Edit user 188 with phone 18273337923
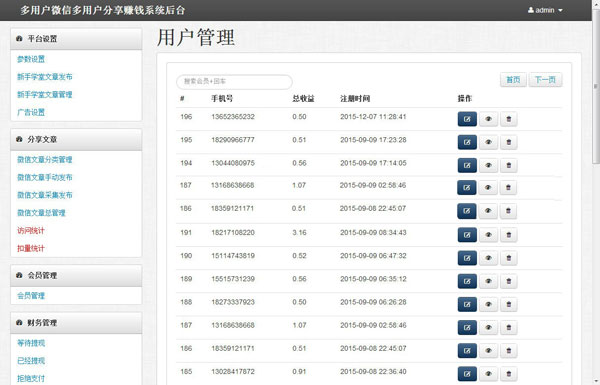600x385 pixels. (x=467, y=304)
